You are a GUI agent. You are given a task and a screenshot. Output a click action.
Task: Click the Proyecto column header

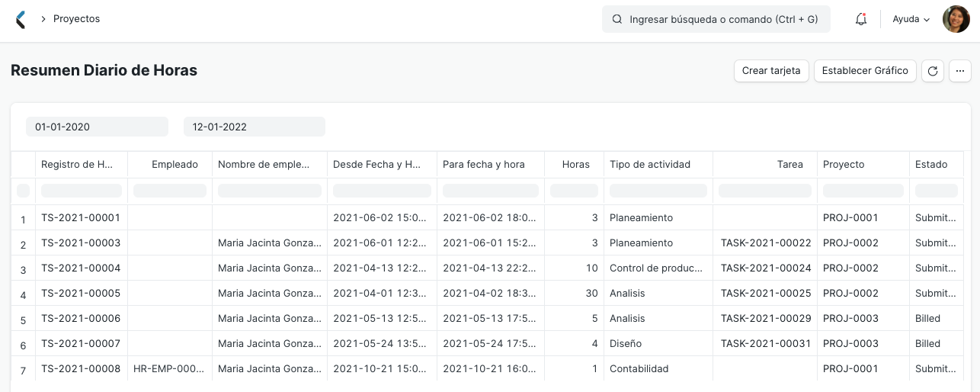click(x=863, y=164)
